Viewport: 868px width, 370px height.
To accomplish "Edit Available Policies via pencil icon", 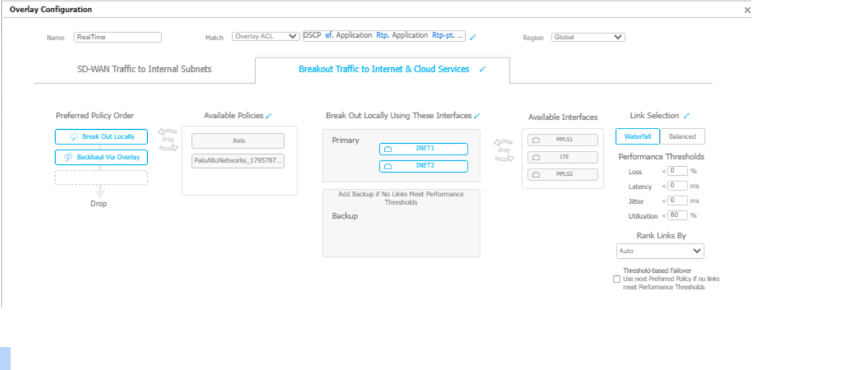I will pyautogui.click(x=269, y=116).
